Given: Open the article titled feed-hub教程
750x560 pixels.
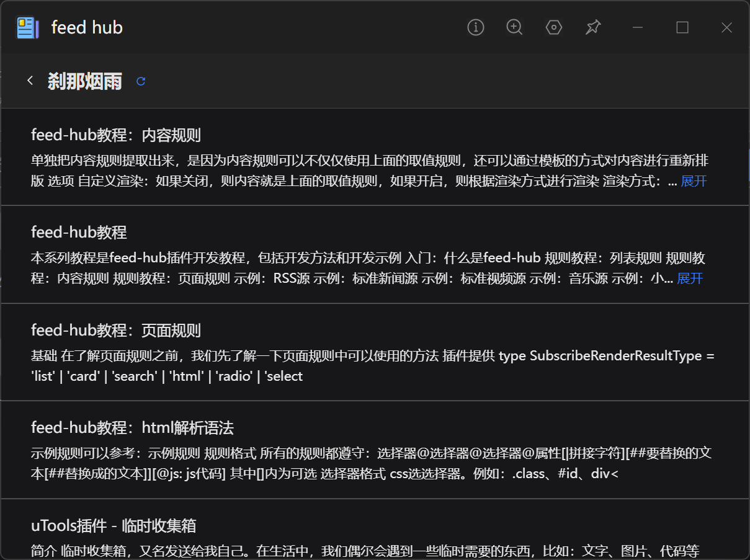Looking at the screenshot, I should click(x=79, y=233).
